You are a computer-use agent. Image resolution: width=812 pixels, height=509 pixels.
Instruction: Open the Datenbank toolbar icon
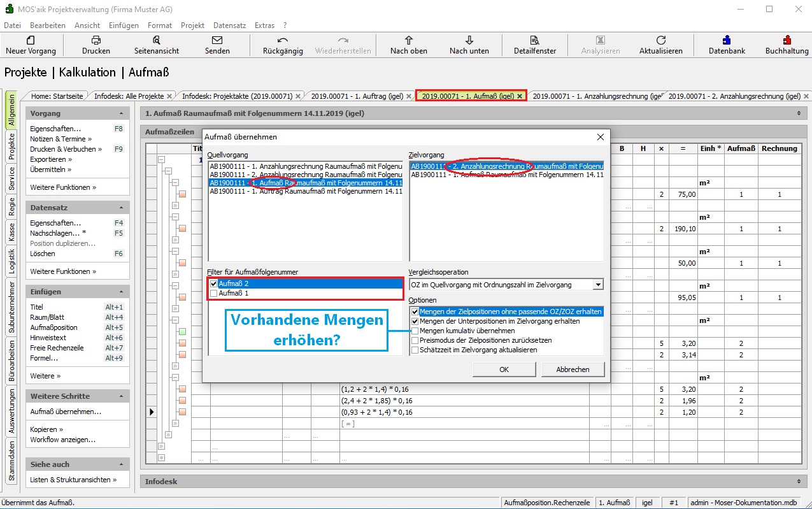727,40
